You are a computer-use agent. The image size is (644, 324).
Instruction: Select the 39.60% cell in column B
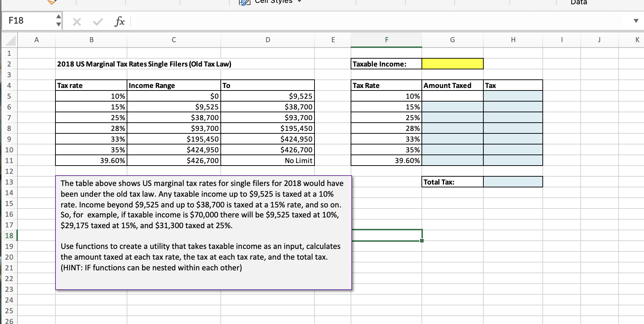[x=91, y=161]
